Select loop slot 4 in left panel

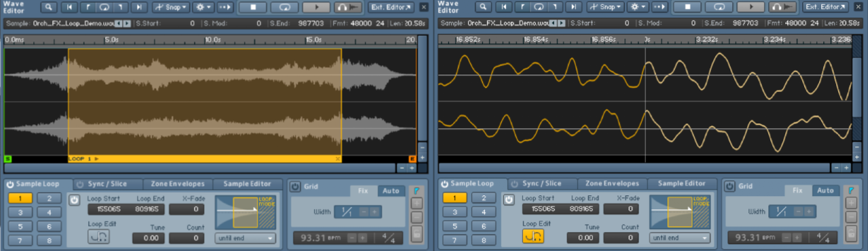coord(49,212)
